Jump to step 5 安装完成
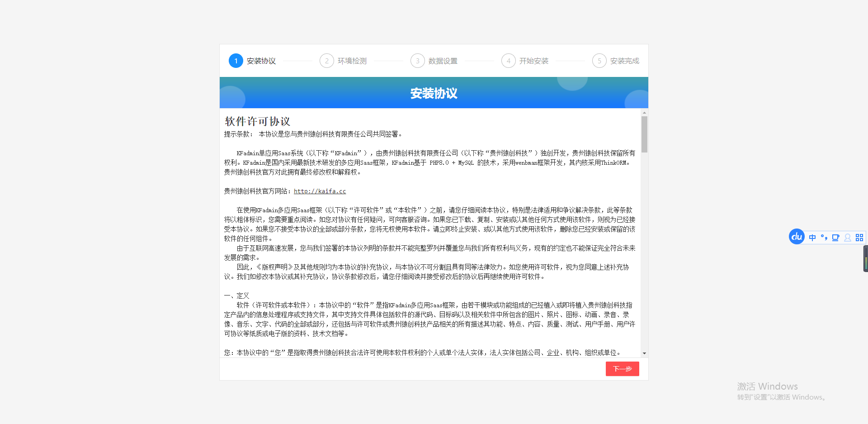868x424 pixels. click(616, 61)
